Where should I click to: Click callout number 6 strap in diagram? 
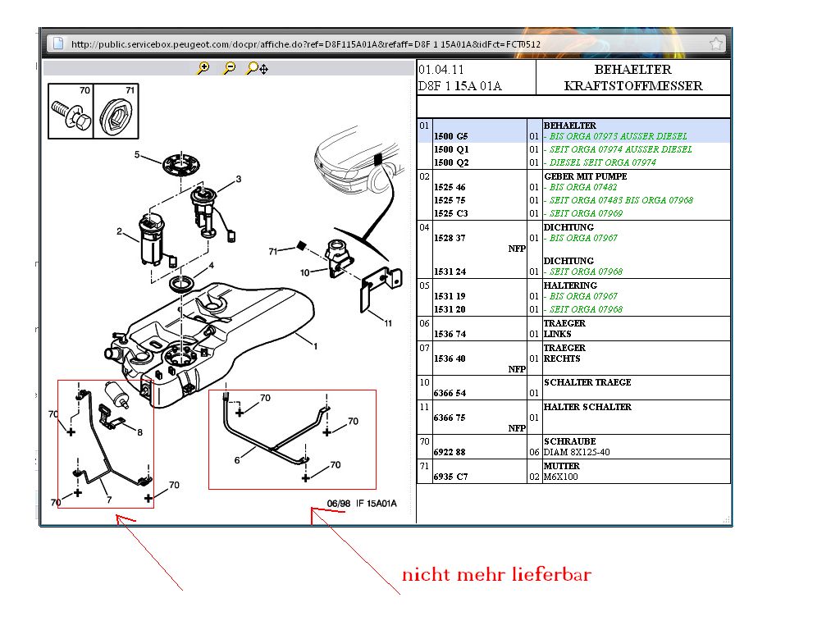pyautogui.click(x=237, y=460)
